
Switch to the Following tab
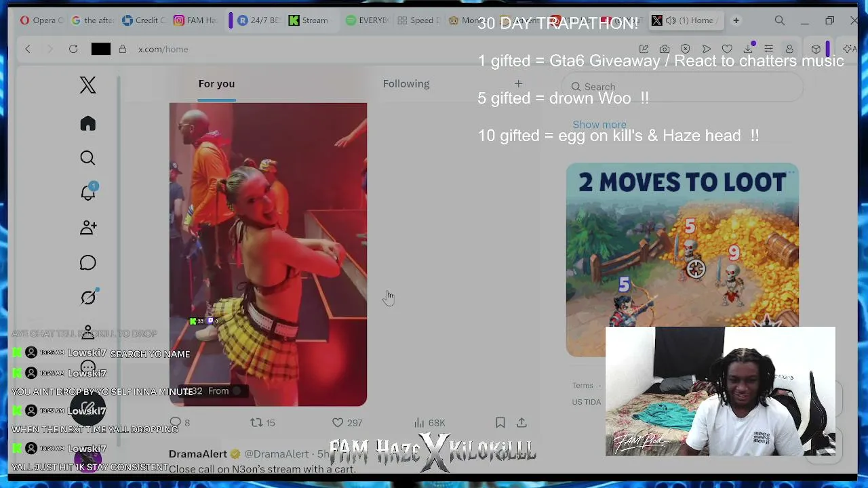point(406,83)
